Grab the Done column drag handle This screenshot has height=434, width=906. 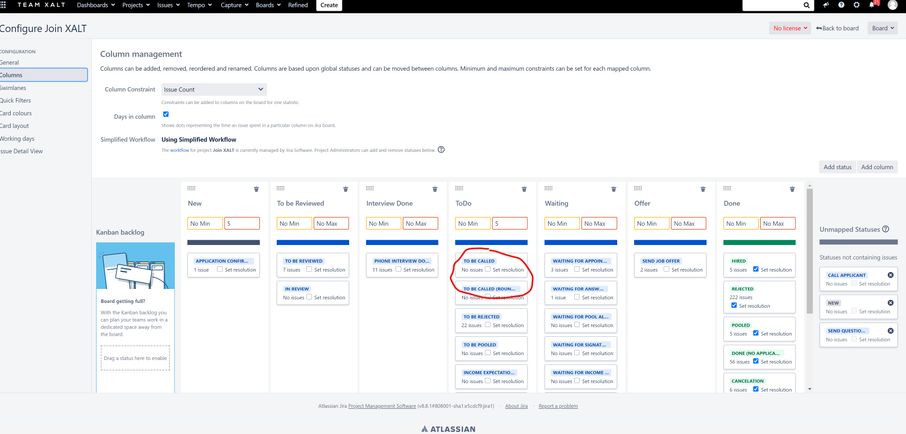click(727, 188)
